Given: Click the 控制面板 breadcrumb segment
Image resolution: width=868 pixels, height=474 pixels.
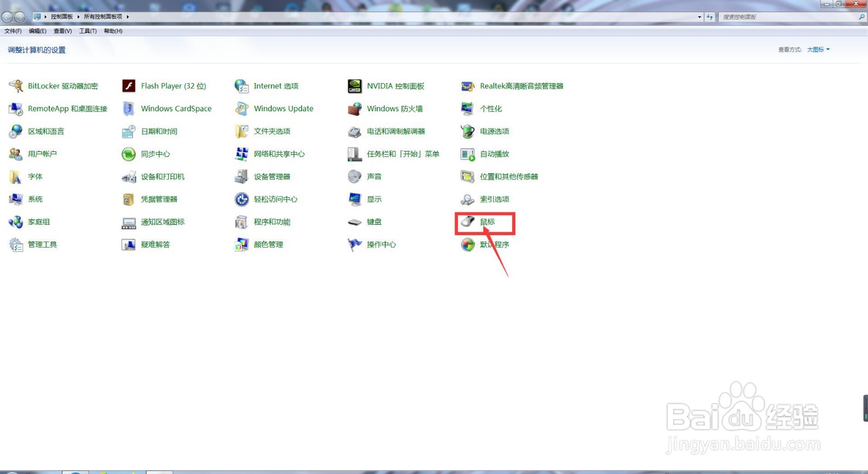Looking at the screenshot, I should coord(62,17).
